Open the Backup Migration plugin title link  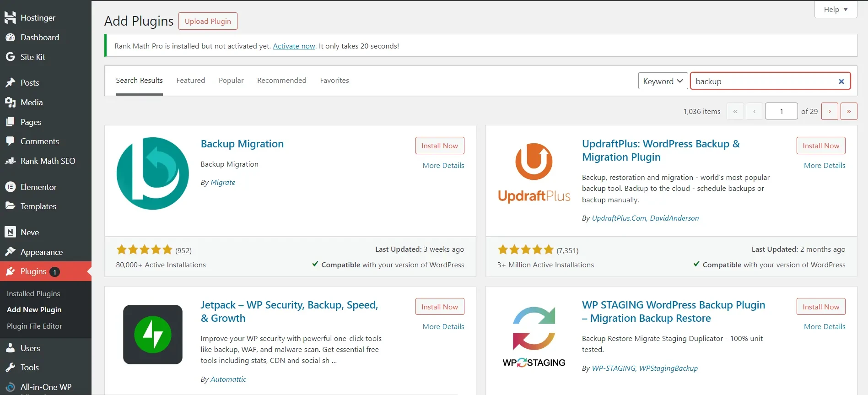(242, 144)
